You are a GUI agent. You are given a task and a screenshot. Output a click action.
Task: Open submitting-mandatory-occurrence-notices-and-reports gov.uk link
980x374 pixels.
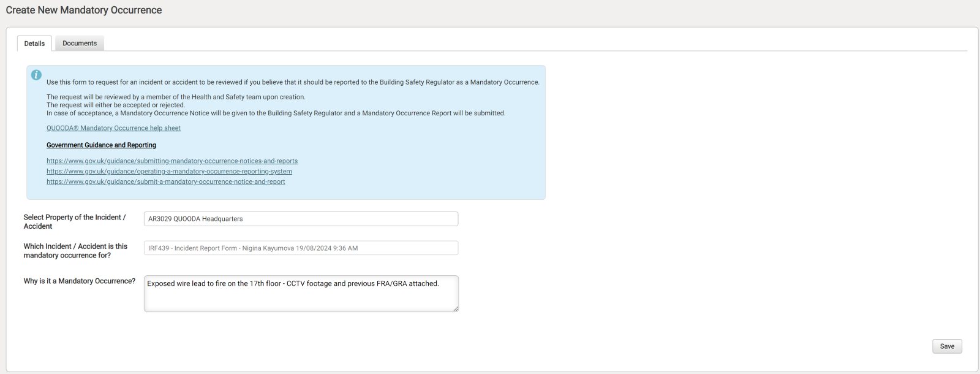coord(172,161)
